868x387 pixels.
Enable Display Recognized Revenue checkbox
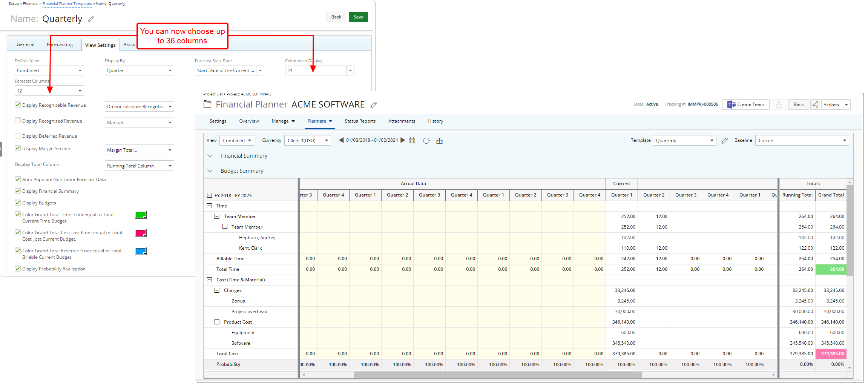18,121
